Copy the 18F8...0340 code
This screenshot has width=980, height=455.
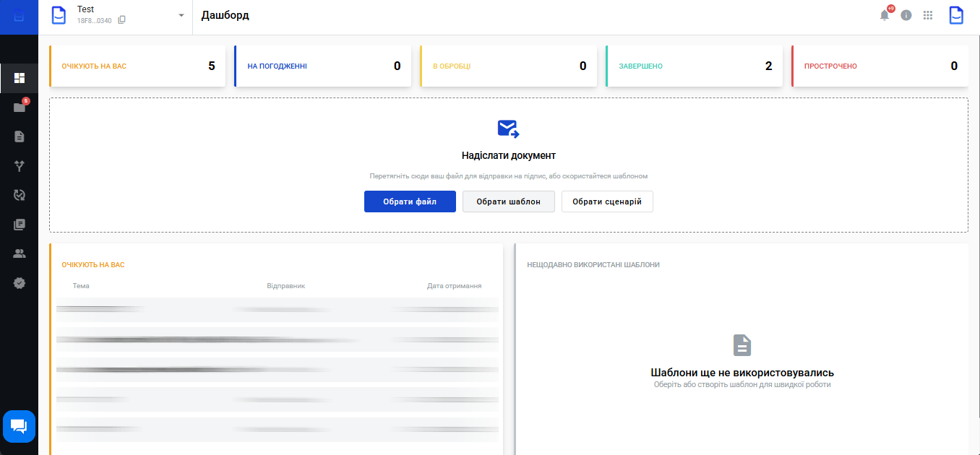click(121, 20)
